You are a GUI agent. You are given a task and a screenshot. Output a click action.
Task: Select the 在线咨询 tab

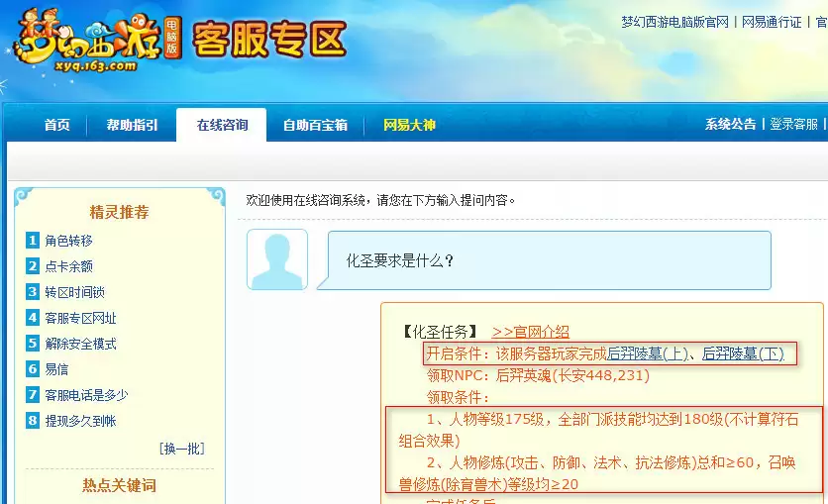coord(222,125)
